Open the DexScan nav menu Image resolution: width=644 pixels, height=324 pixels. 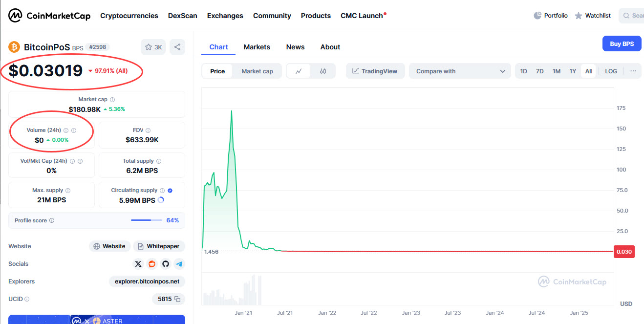(183, 16)
